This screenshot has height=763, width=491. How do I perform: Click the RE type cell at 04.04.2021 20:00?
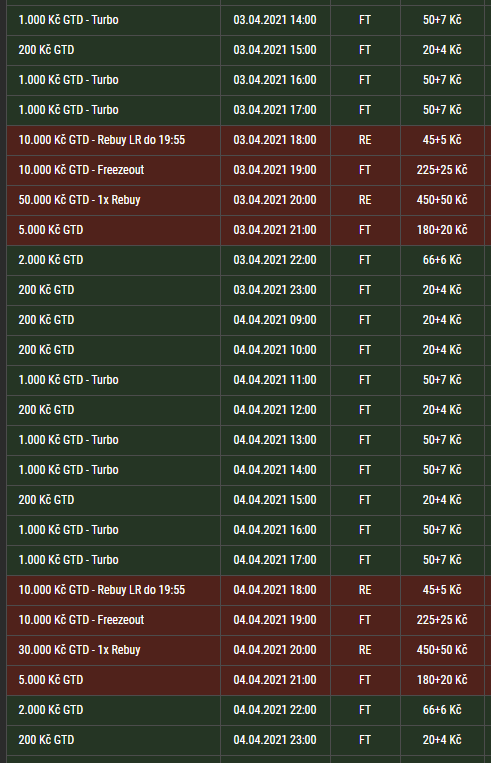click(365, 650)
